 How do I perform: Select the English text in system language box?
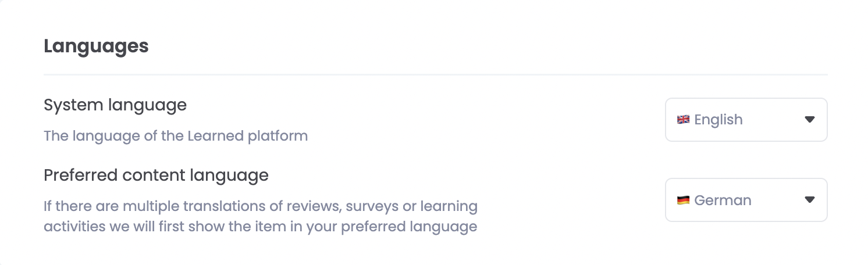(718, 120)
